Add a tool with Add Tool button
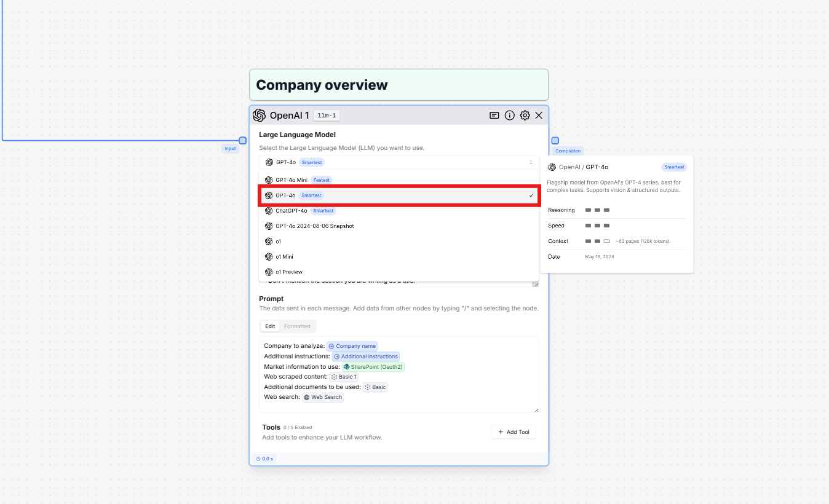The width and height of the screenshot is (829, 504). pyautogui.click(x=514, y=432)
